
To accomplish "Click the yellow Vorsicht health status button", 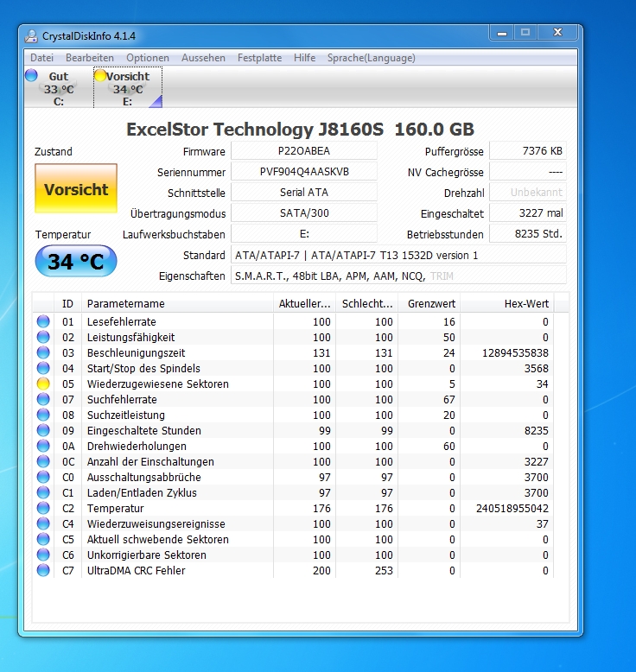I will (76, 188).
